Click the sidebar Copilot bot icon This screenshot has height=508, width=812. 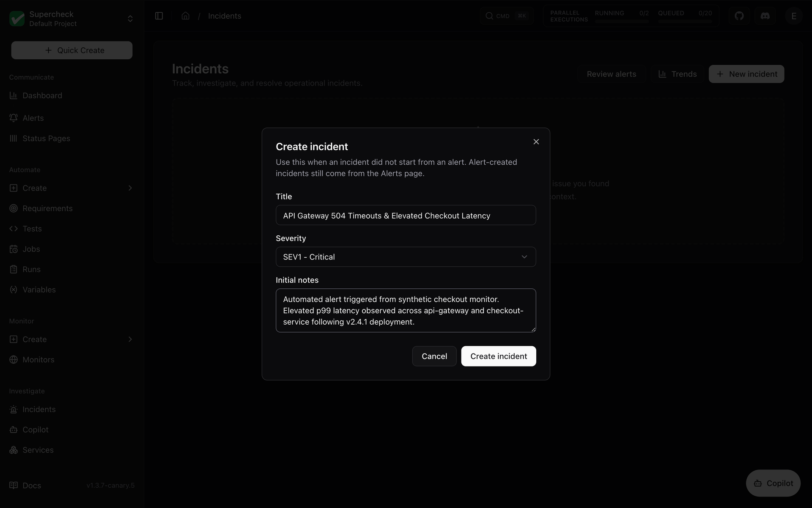tap(14, 430)
